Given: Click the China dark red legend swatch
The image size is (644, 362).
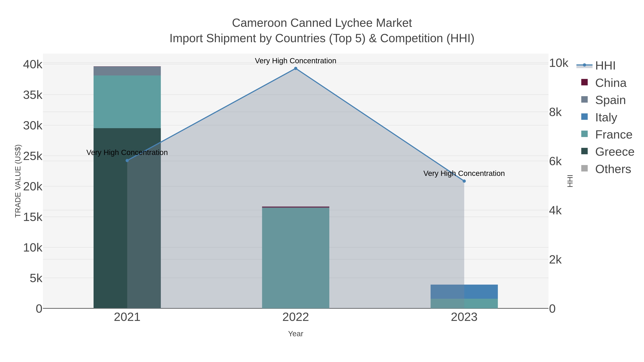Looking at the screenshot, I should [584, 82].
